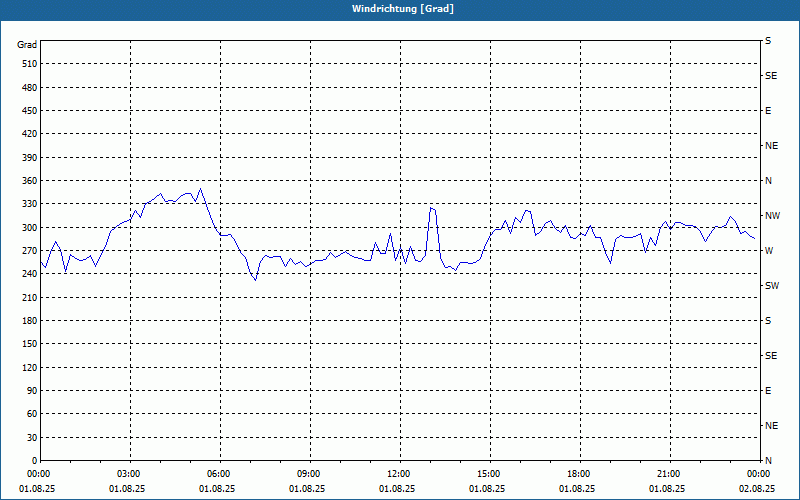
Task: Select the 'Grad' unit label on the y-axis
Action: click(27, 45)
